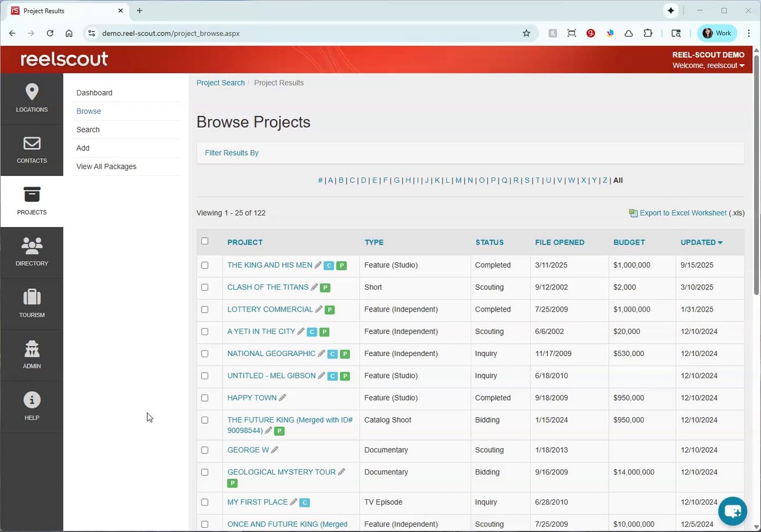Open the Help info icon

pyautogui.click(x=32, y=400)
